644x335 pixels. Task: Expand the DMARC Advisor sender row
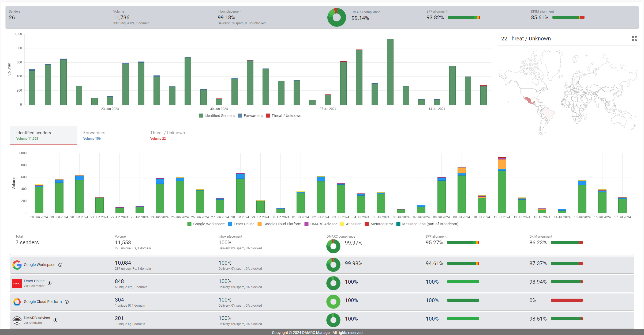pos(188,320)
